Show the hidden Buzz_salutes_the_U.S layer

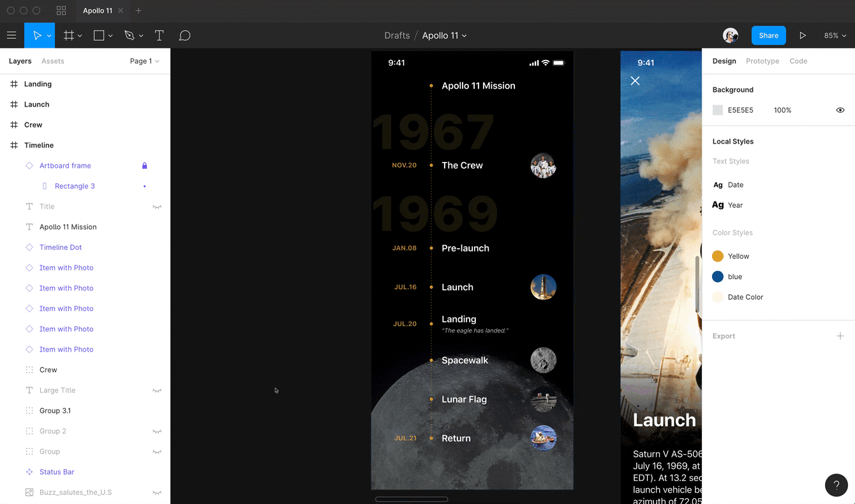pyautogui.click(x=157, y=493)
